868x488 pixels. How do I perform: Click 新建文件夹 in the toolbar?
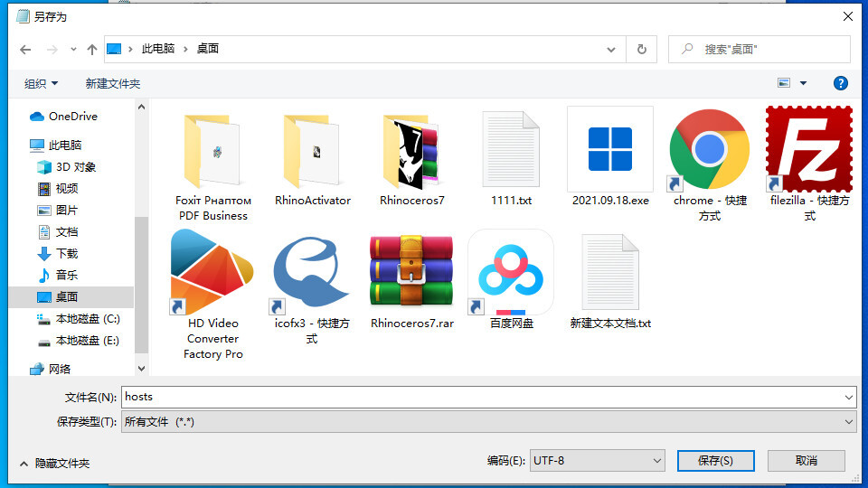(113, 83)
